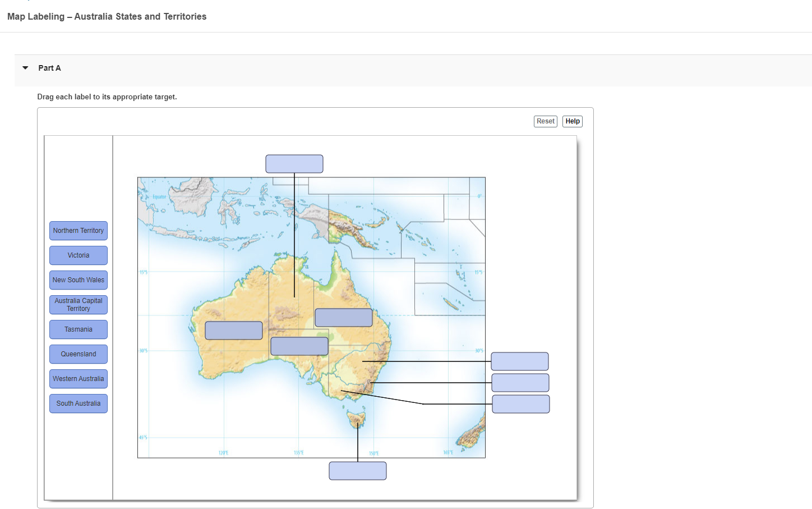Select the Northern Territory label
The width and height of the screenshot is (812, 509).
(x=79, y=231)
